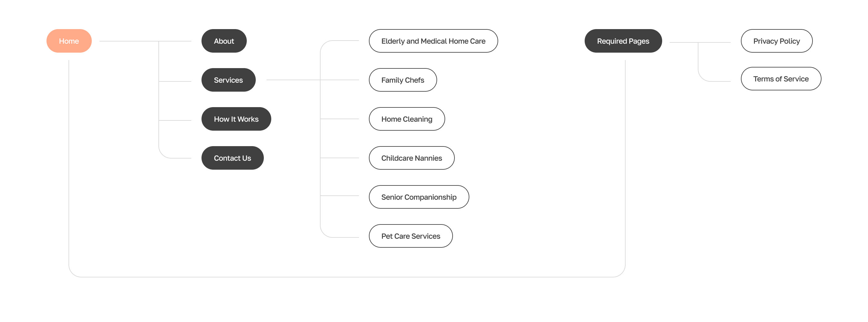Click the Home Cleaning node
868x322 pixels.
pos(406,119)
